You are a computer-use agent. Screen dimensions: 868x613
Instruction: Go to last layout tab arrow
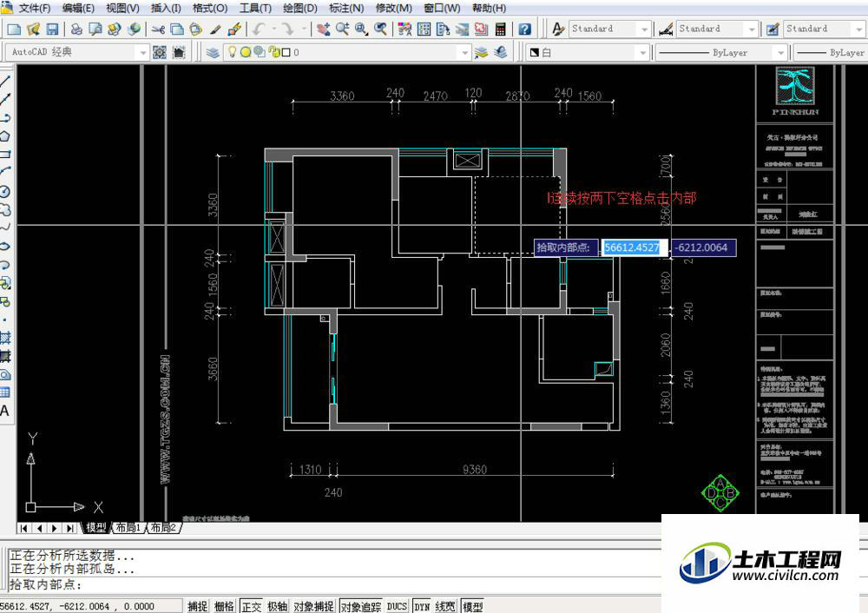[69, 528]
